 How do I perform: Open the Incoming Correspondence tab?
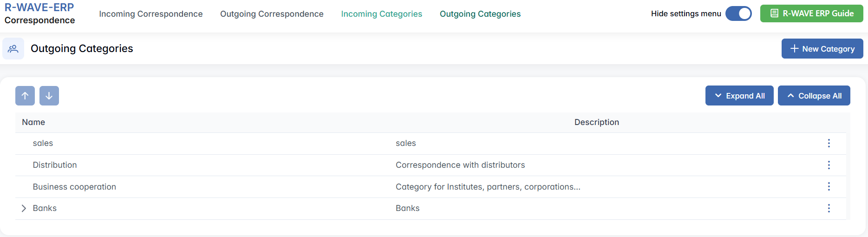pos(151,14)
